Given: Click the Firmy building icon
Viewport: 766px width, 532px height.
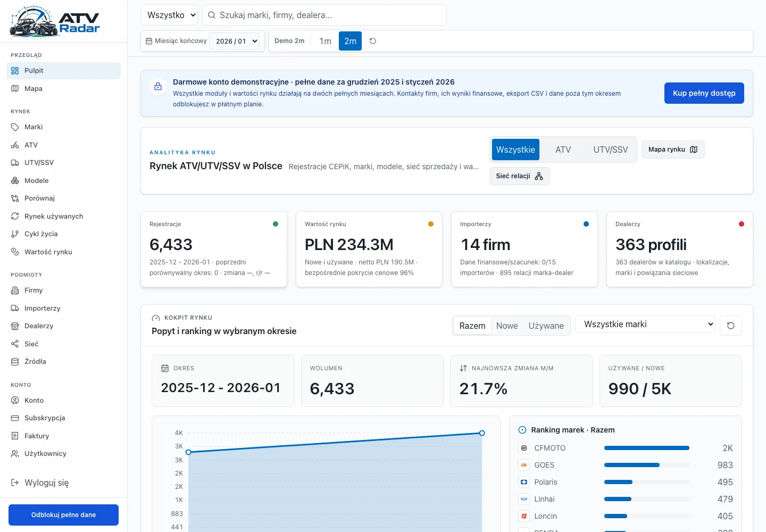Looking at the screenshot, I should (x=15, y=290).
